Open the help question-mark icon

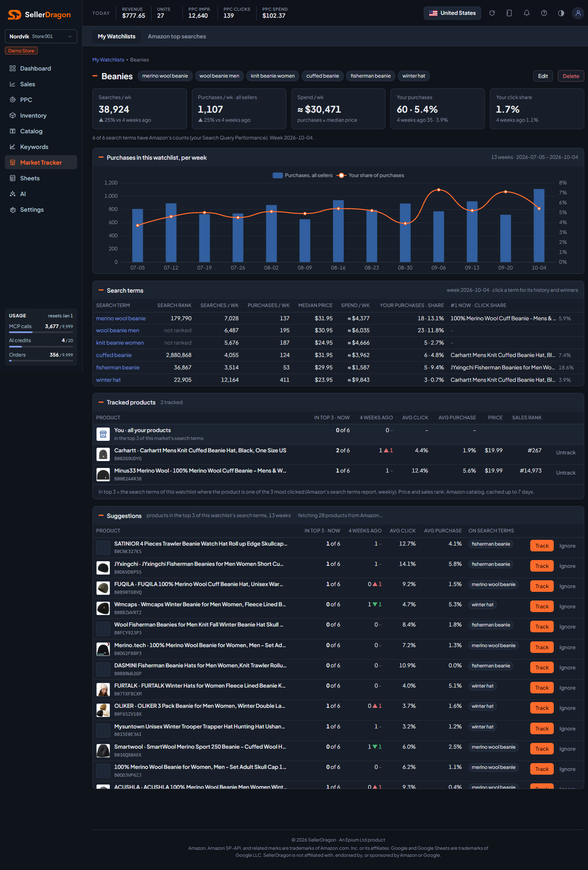point(544,13)
